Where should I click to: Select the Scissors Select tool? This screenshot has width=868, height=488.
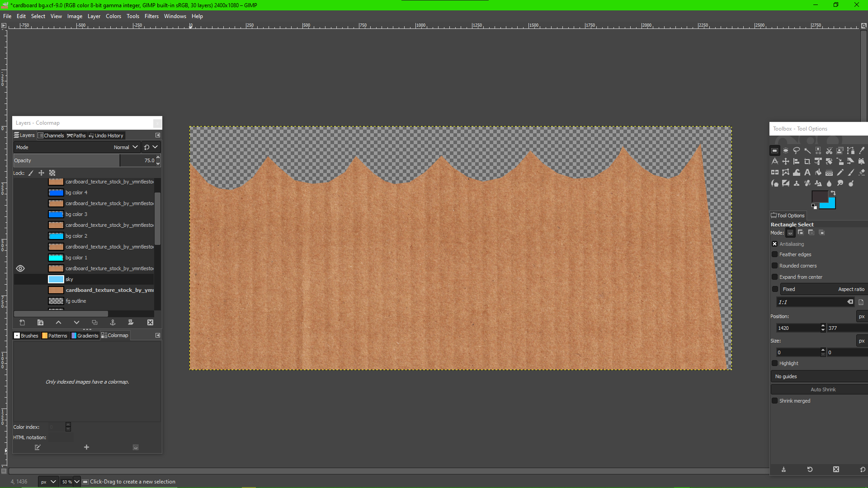click(x=829, y=150)
